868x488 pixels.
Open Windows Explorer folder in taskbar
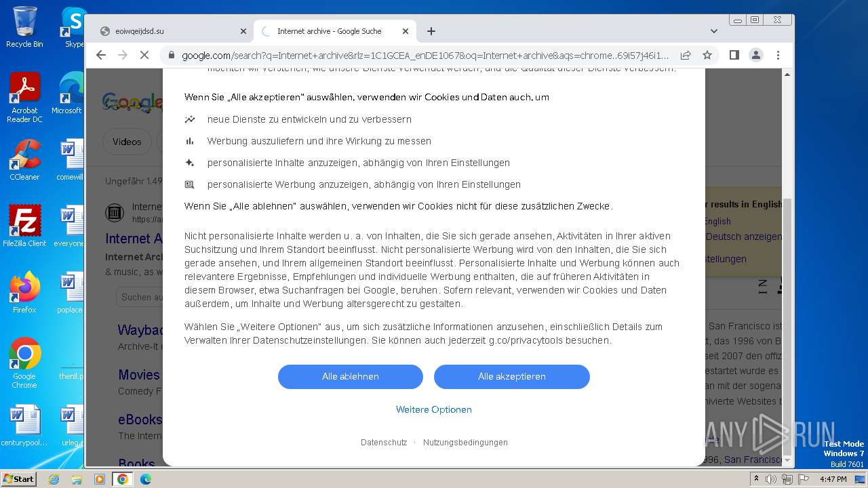click(77, 479)
